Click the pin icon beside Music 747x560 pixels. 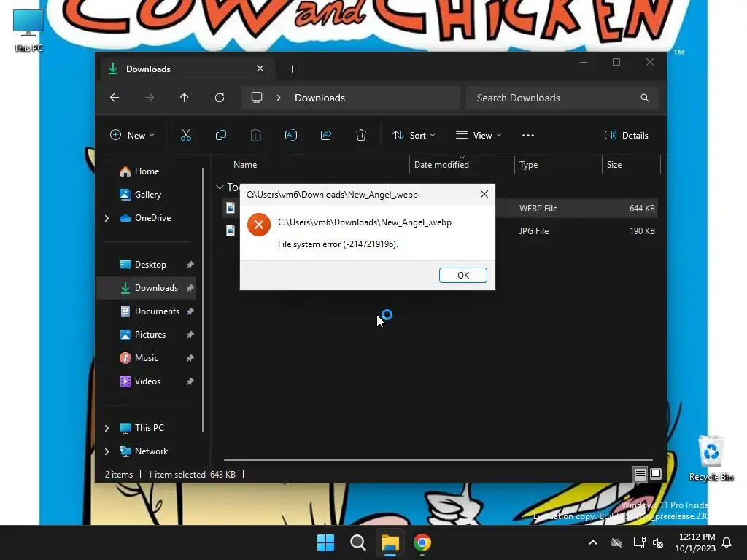[x=190, y=357]
